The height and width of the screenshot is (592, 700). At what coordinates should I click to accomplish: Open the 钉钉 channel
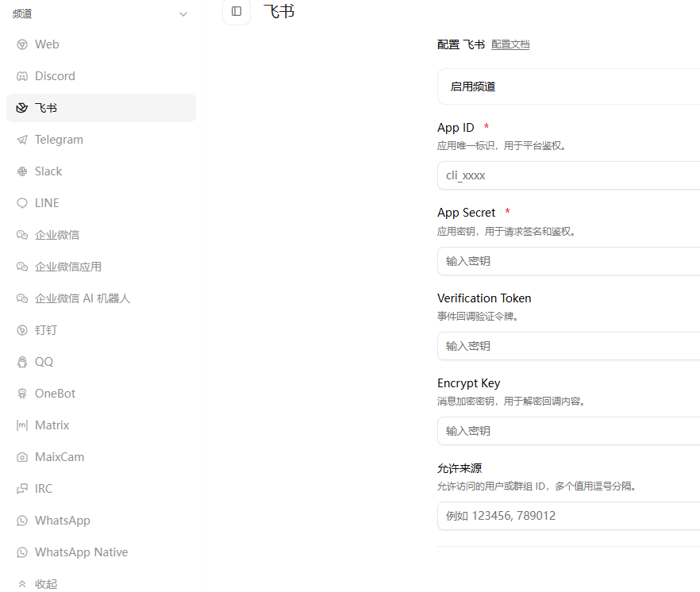click(x=46, y=330)
